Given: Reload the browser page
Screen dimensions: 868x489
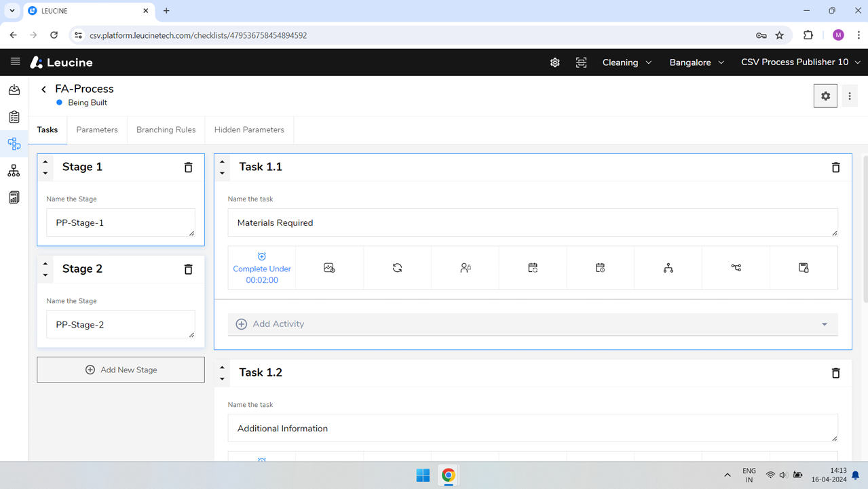Looking at the screenshot, I should (x=54, y=35).
